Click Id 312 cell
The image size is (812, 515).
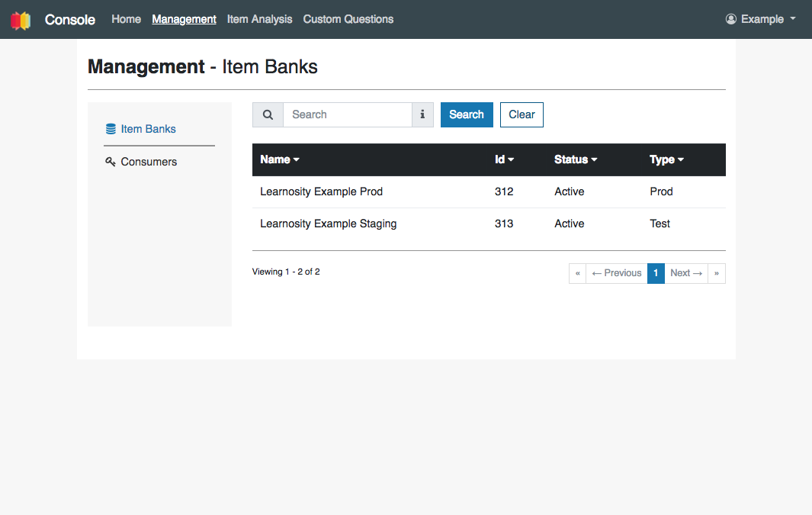[x=504, y=192]
